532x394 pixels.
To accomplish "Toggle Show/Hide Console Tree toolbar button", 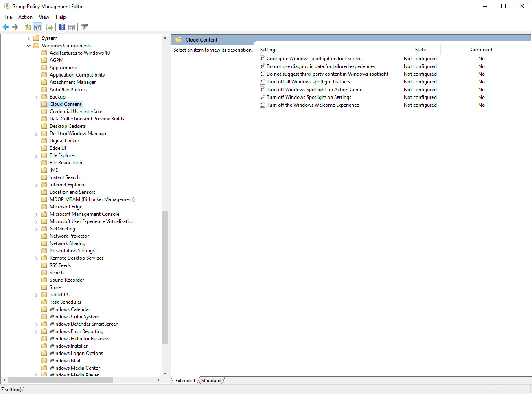I will 37,27.
